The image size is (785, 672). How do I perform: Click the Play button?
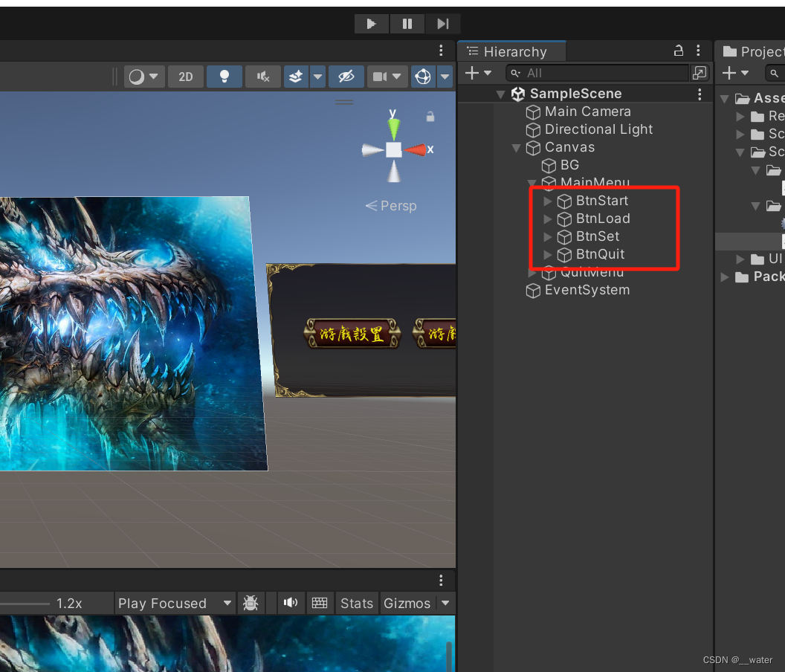pos(371,24)
